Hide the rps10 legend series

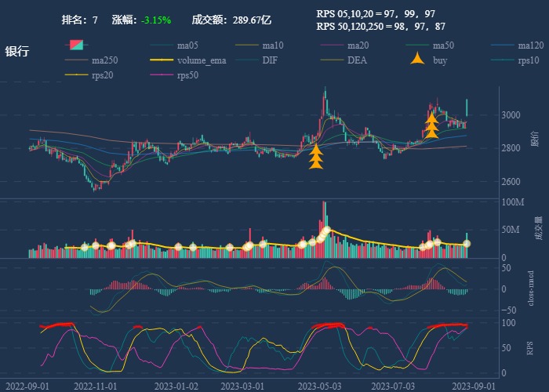(504, 60)
